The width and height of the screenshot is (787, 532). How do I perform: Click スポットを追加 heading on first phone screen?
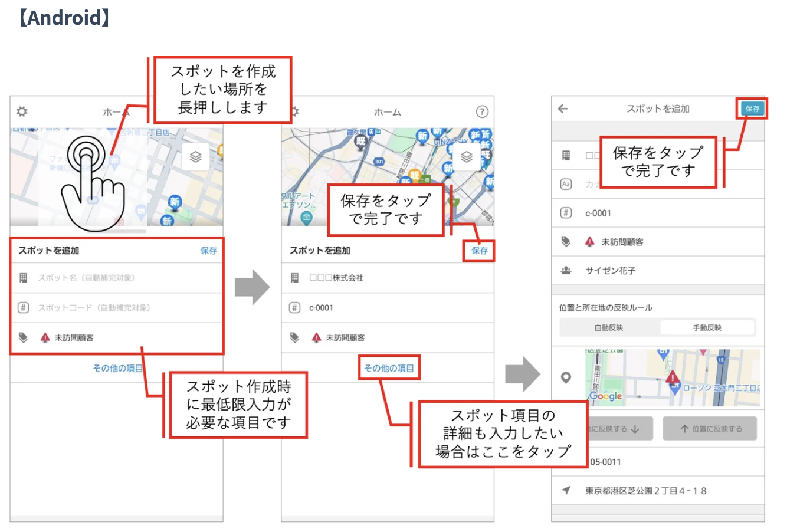point(48,251)
